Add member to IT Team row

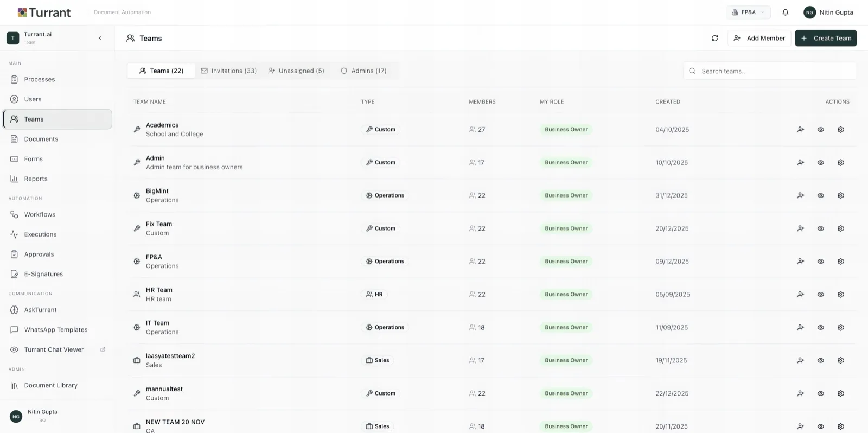click(800, 328)
